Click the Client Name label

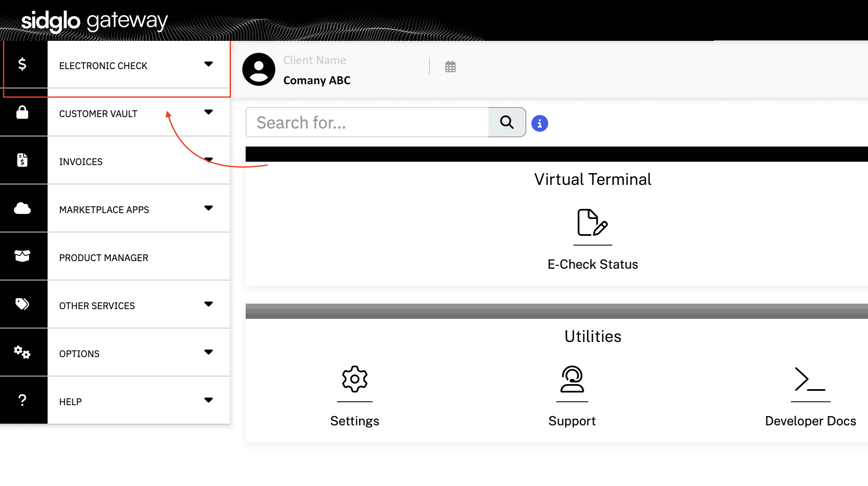pos(314,60)
